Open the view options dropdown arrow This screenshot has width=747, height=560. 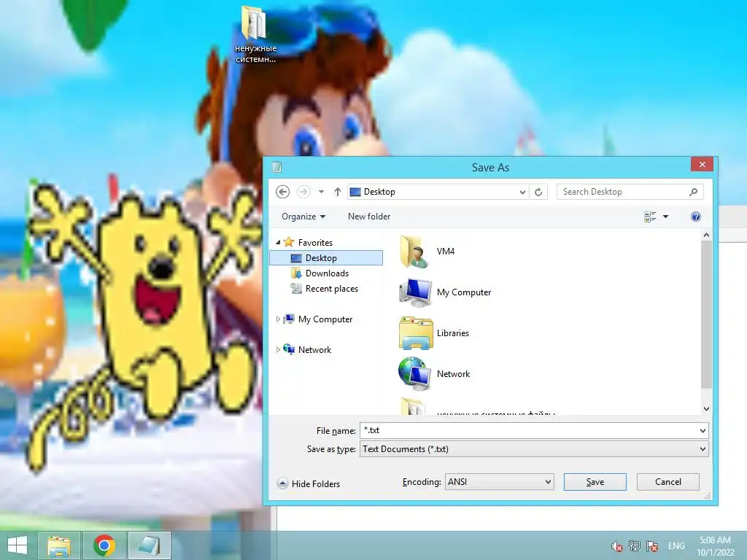(x=665, y=217)
